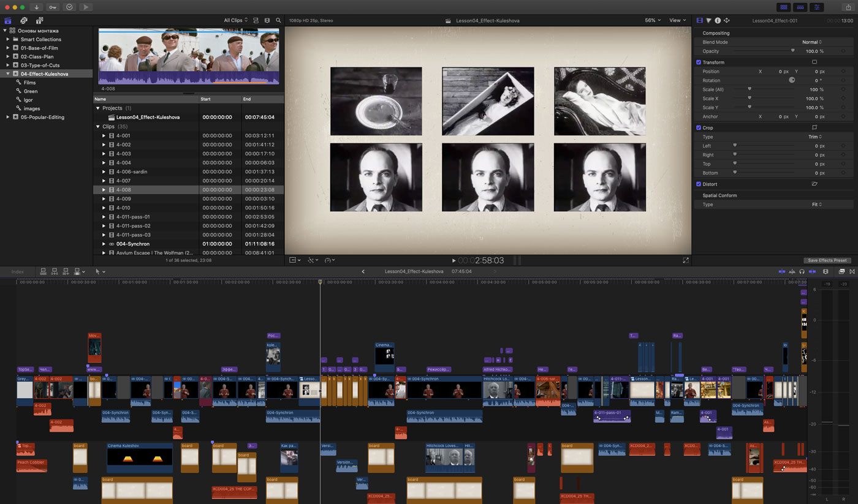
Task: Collapse the Clips (35) section
Action: pyautogui.click(x=98, y=126)
